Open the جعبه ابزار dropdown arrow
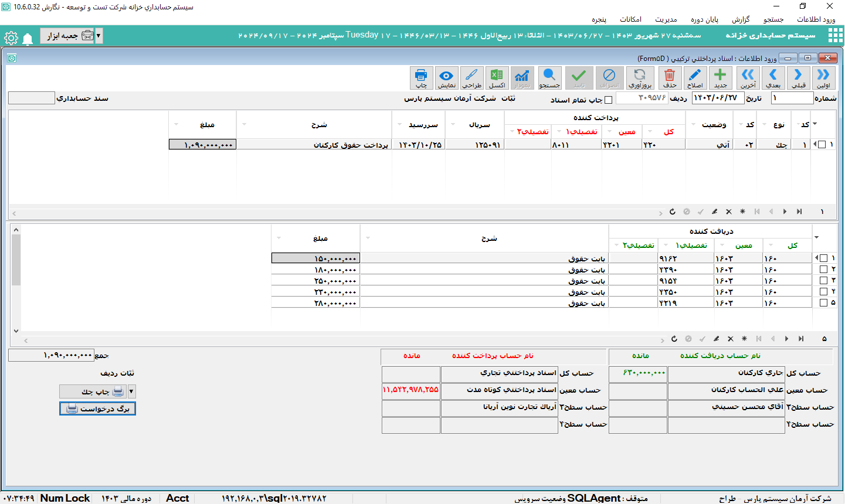The height and width of the screenshot is (504, 845). [99, 36]
